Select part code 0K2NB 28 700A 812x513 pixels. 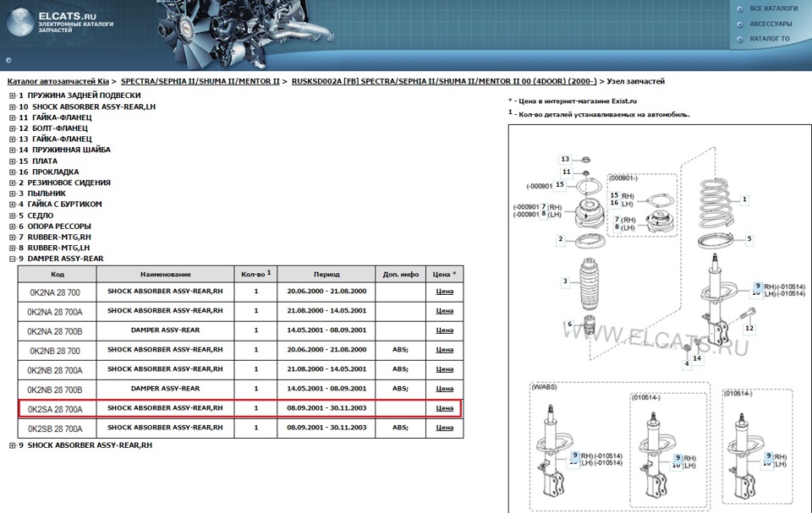[55, 371]
